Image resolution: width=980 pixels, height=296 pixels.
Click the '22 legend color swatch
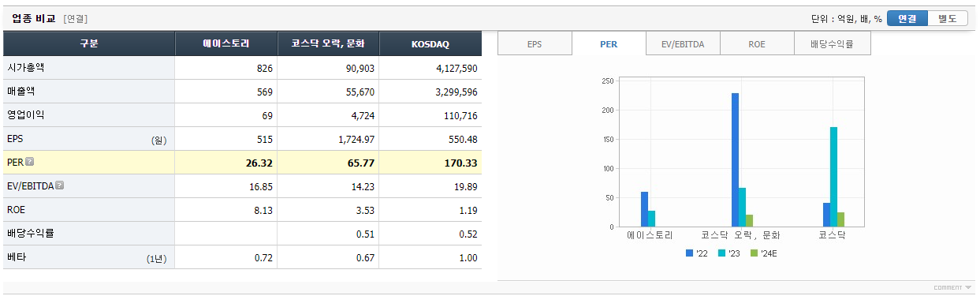pyautogui.click(x=689, y=253)
